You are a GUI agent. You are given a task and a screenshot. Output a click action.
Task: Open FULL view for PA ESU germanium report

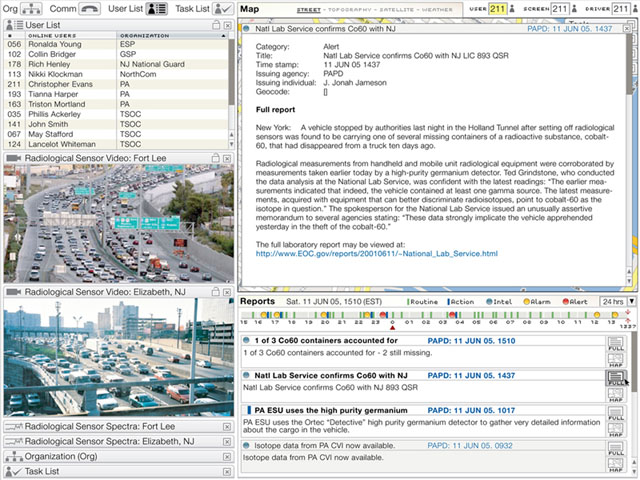(616, 413)
